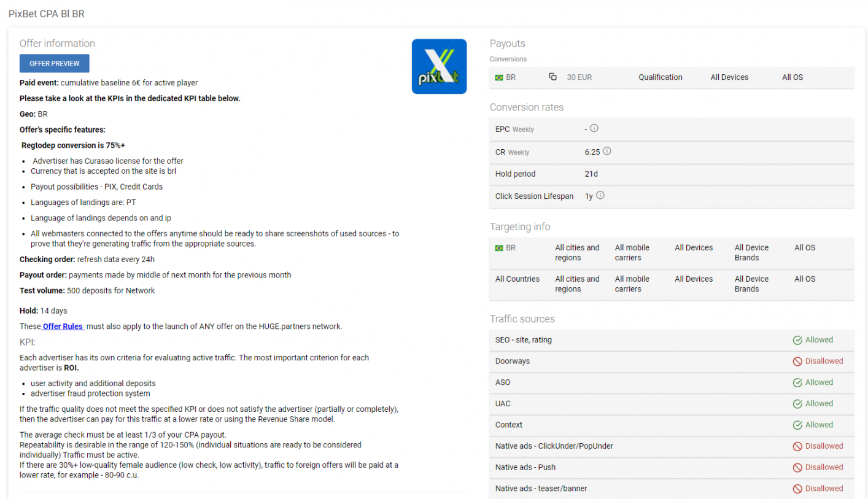Click the 'Doorways' traffic source name
The height and width of the screenshot is (499, 868).
[513, 362]
